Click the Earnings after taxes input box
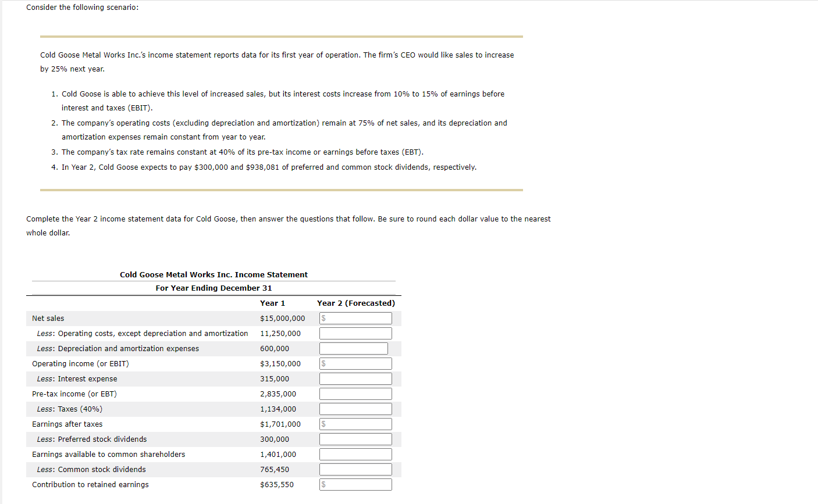The width and height of the screenshot is (818, 504). point(355,424)
